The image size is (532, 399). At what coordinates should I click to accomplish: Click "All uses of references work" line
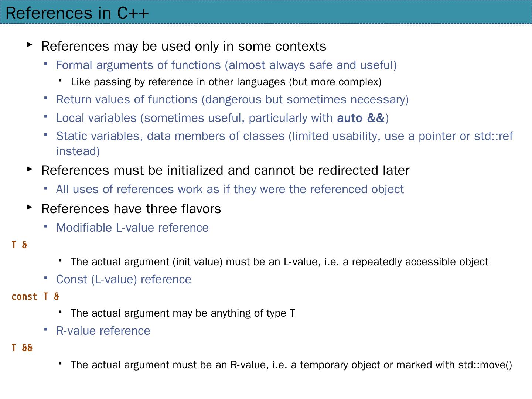(230, 190)
